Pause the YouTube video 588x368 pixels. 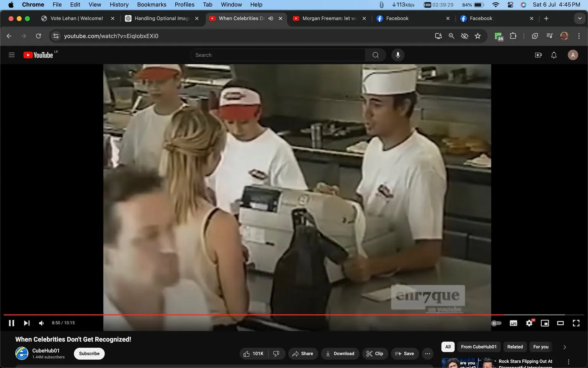point(11,323)
